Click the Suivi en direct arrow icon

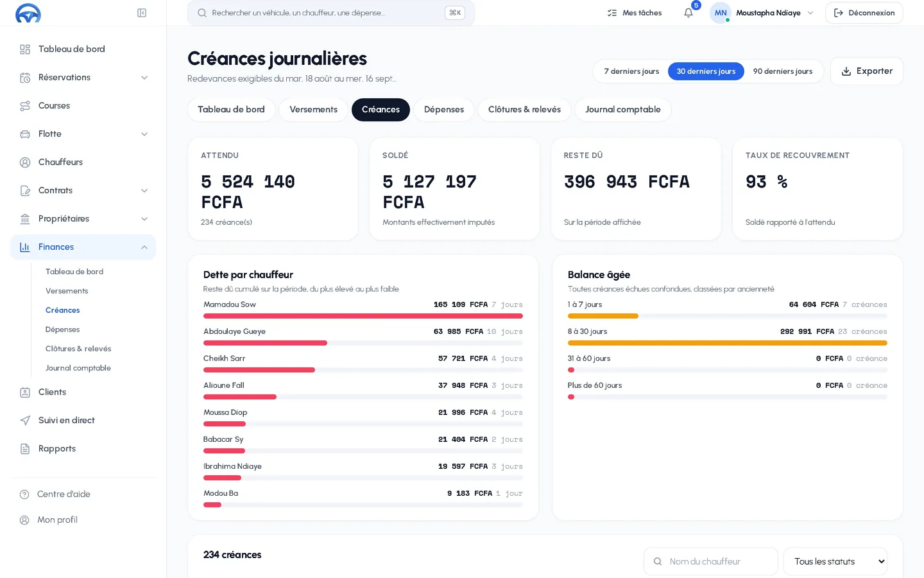(x=25, y=421)
